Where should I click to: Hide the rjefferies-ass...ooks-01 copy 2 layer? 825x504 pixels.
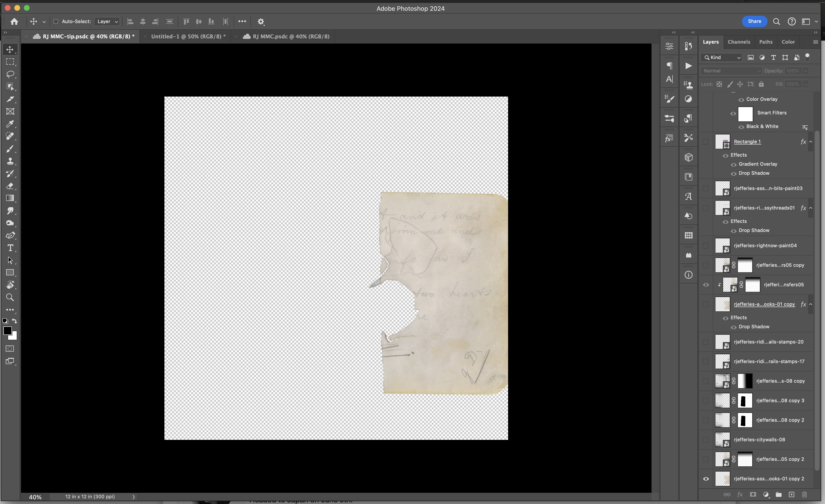click(706, 479)
